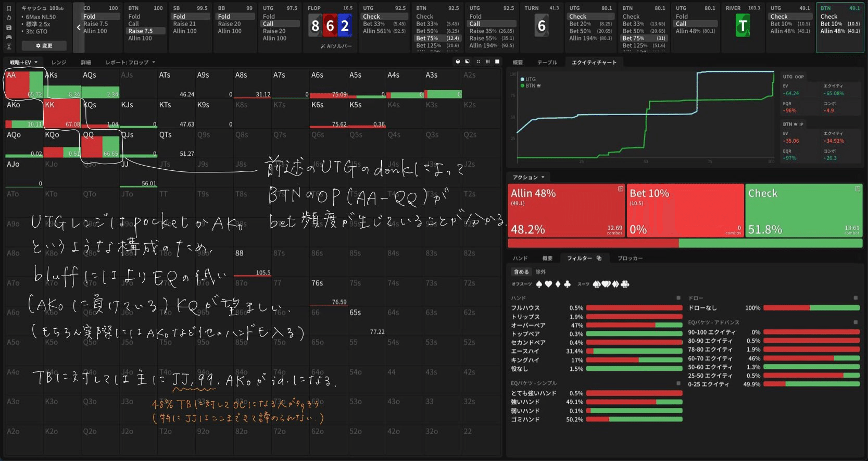Select the solid square matrix view icon
868x461 pixels.
(x=497, y=61)
